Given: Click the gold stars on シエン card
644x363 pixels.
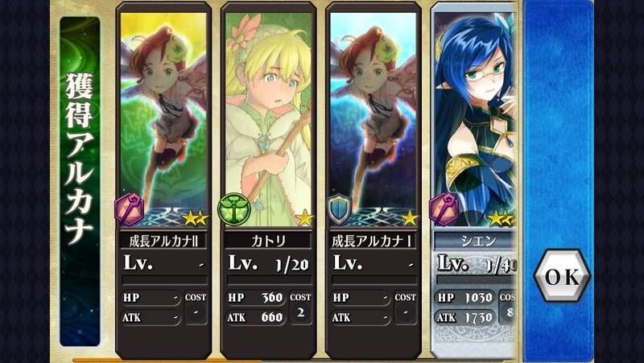Looking at the screenshot, I should click(x=502, y=218).
